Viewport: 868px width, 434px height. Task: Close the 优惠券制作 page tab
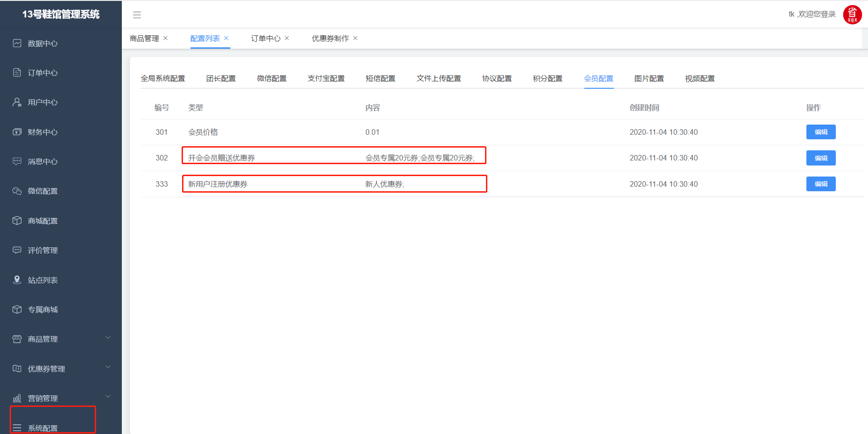pyautogui.click(x=355, y=39)
